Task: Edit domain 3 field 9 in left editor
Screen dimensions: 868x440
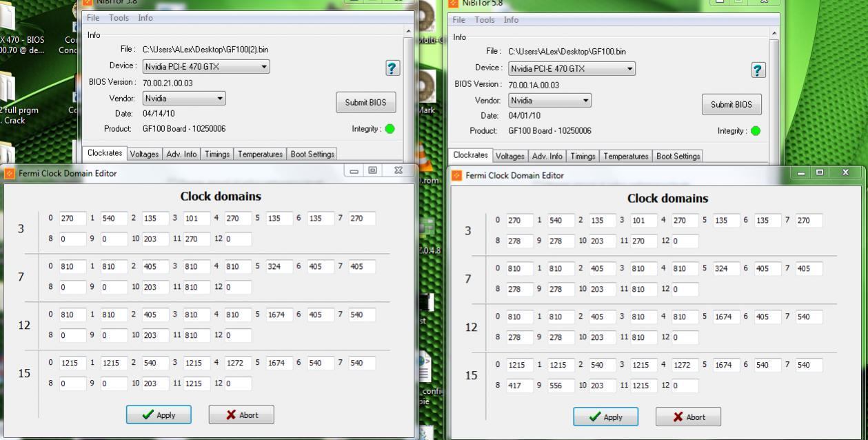Action: point(114,239)
